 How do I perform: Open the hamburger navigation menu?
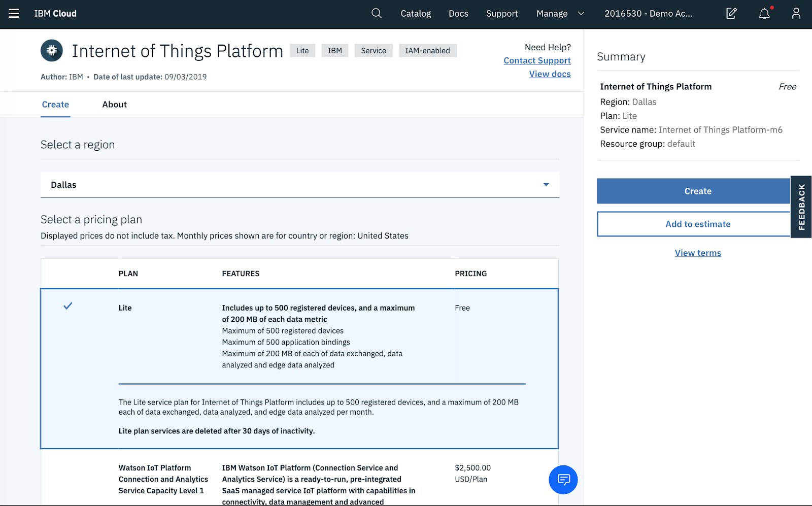pos(14,14)
